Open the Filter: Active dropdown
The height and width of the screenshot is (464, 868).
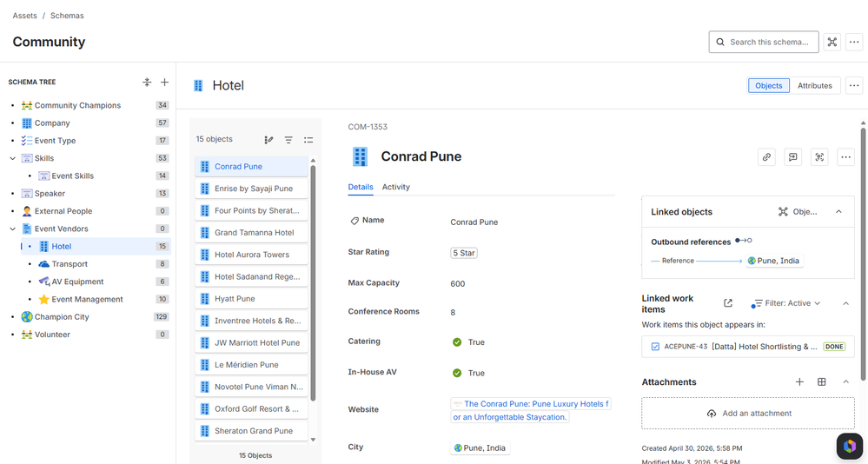pyautogui.click(x=786, y=303)
